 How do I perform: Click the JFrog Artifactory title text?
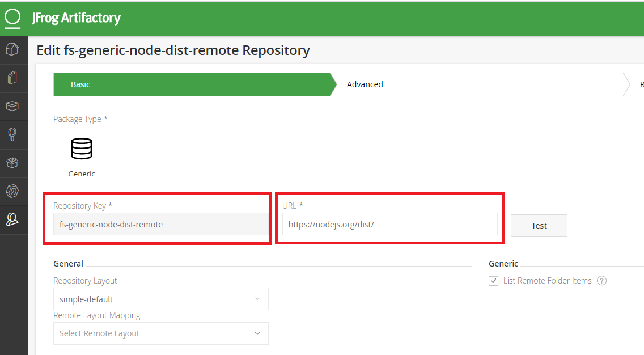coord(77,18)
